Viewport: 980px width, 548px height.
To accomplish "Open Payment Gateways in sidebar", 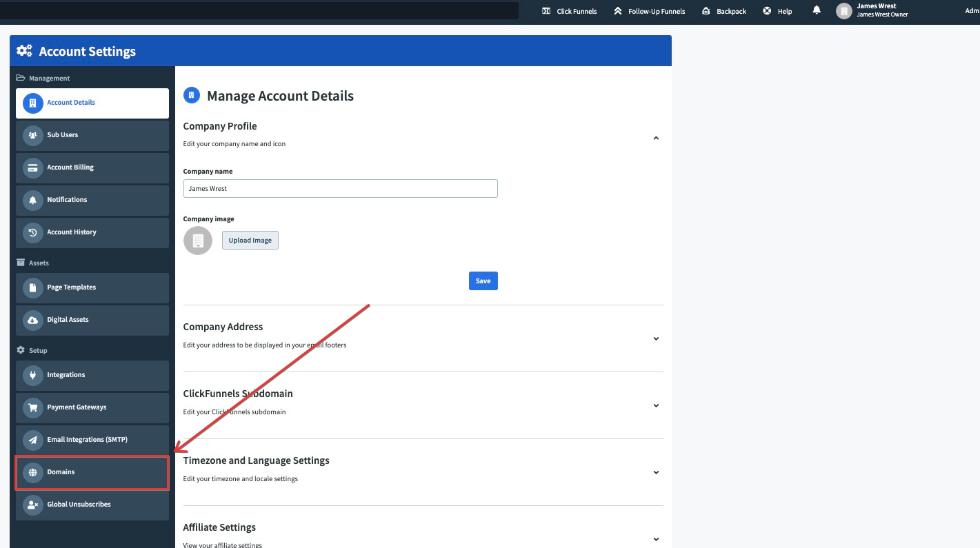I will click(92, 407).
